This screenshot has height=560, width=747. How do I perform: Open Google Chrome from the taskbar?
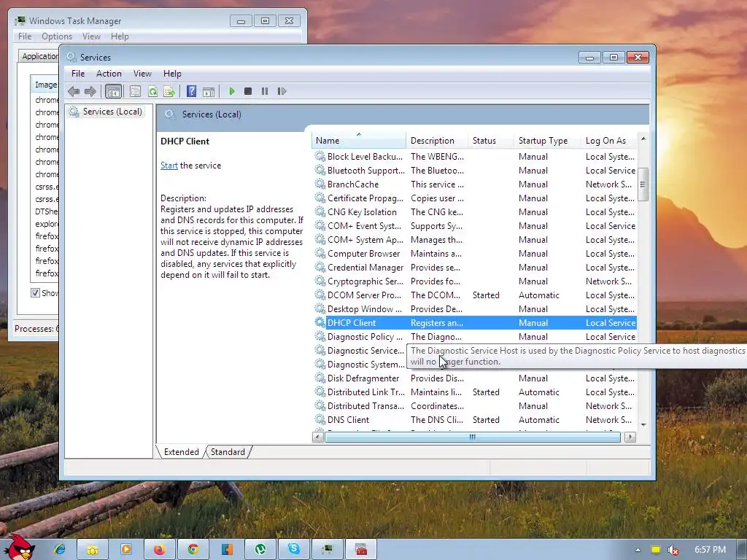coord(193,549)
